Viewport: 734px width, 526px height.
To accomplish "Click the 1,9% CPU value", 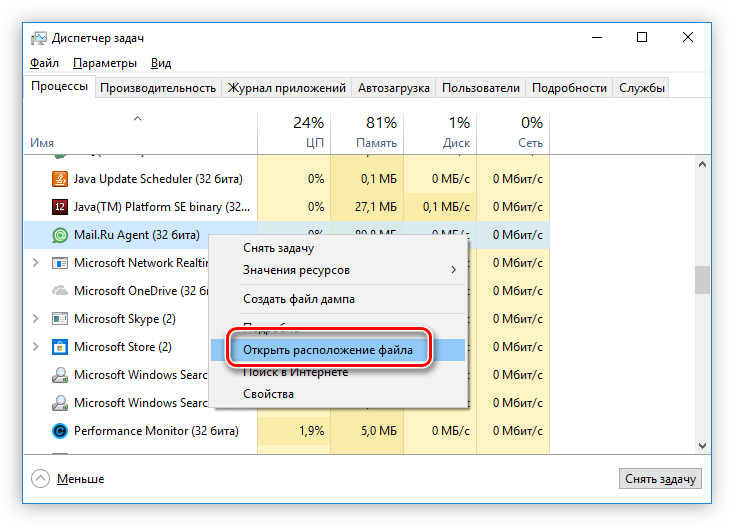I will 312,431.
